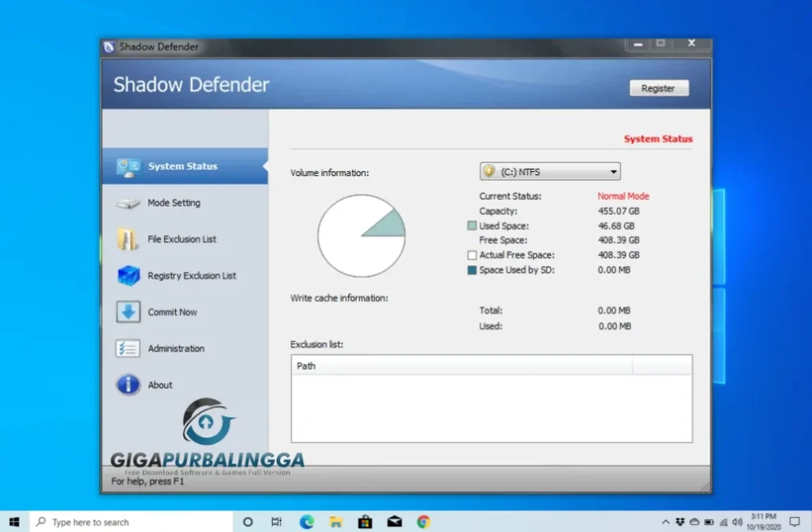
Task: Click the volume dropdown arrow
Action: (x=612, y=170)
